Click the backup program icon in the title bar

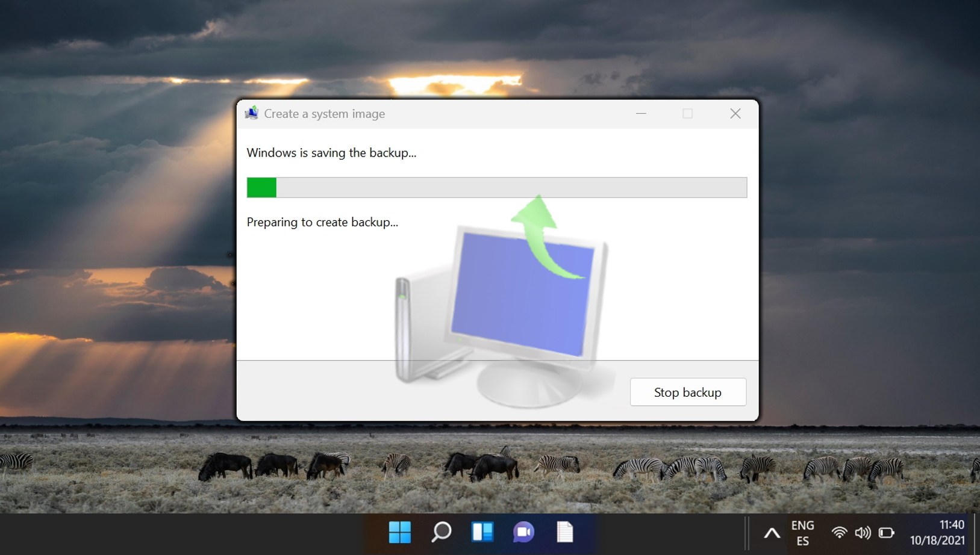tap(252, 113)
